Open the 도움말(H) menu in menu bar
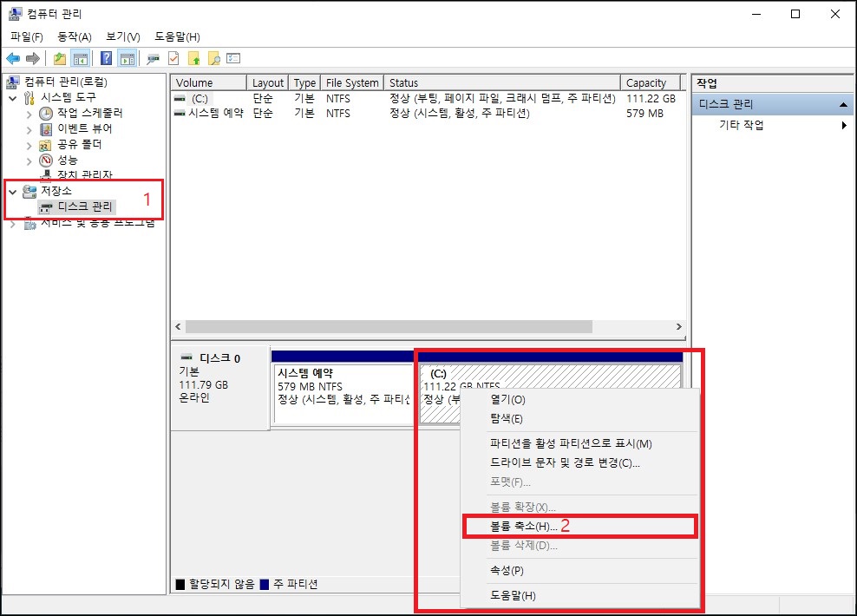This screenshot has width=857, height=616. (177, 36)
